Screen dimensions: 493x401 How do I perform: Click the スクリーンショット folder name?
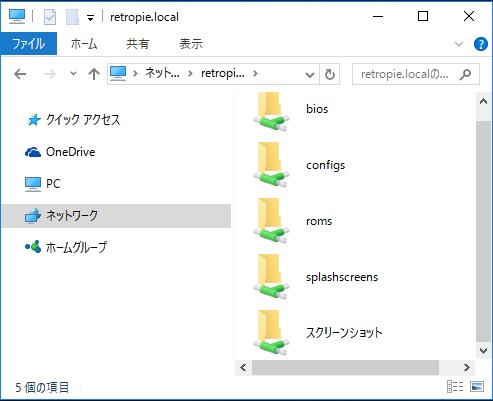tap(344, 333)
